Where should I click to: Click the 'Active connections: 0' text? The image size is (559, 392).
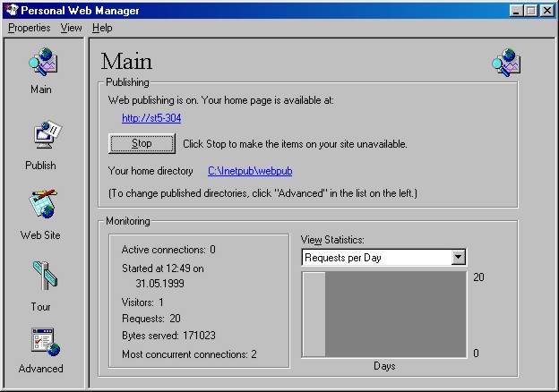[x=168, y=250]
